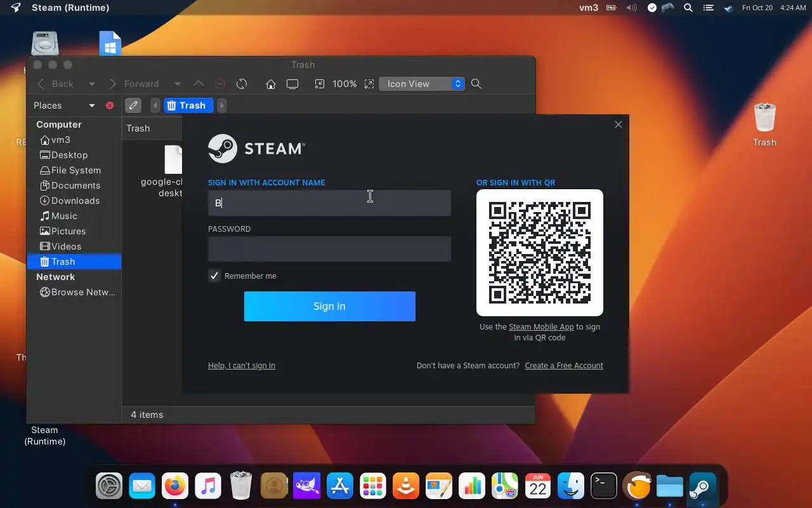Open the Back history dropdown arrow
Screen dimensions: 812x508
click(x=92, y=84)
